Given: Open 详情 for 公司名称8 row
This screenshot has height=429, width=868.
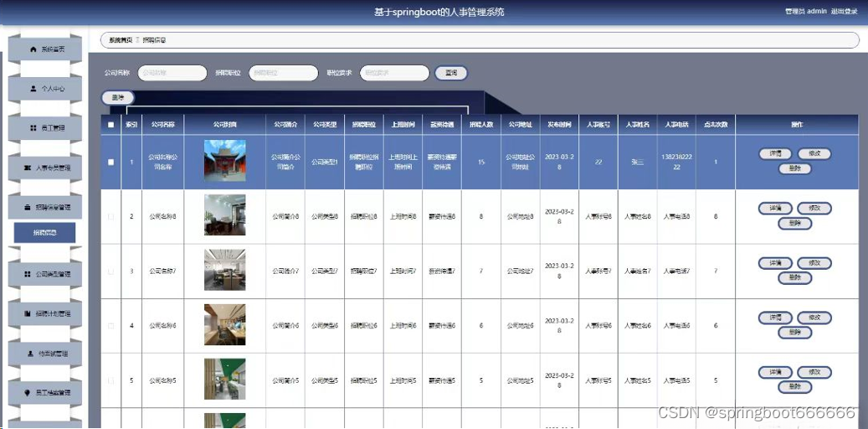Looking at the screenshot, I should 775,209.
